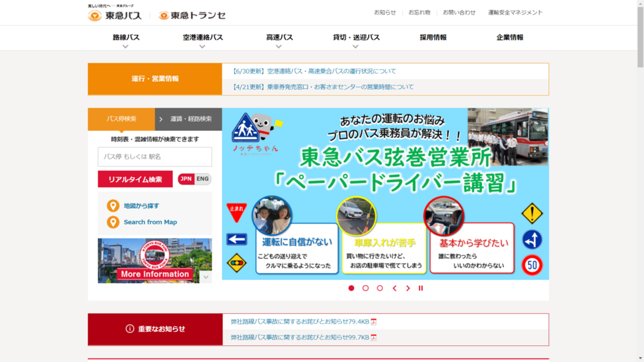The image size is (644, 362).
Task: Click the バス停 もしくは 駅名 search field
Action: [155, 156]
